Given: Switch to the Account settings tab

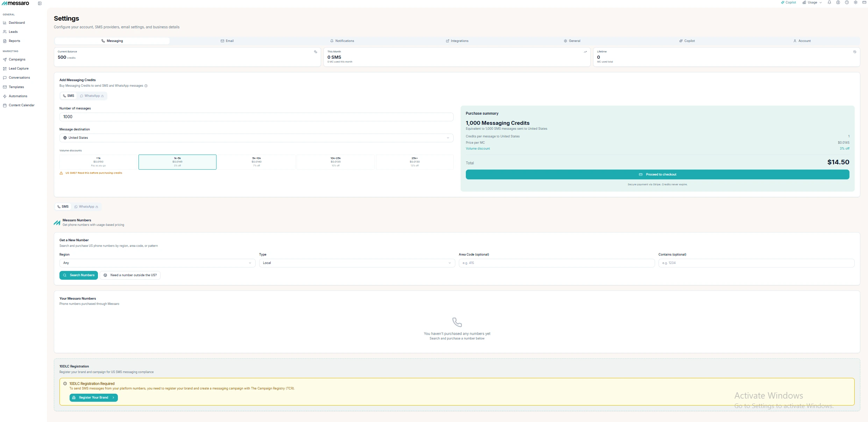Looking at the screenshot, I should click(x=802, y=41).
